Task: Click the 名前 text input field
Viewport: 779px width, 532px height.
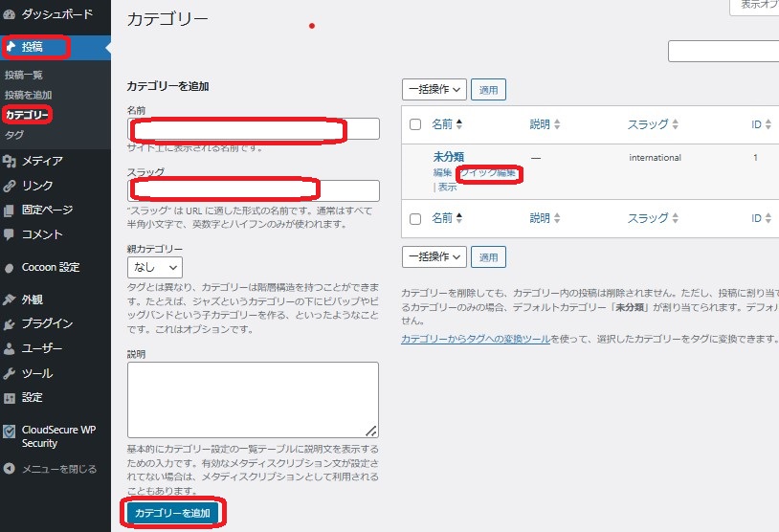Action: [254, 129]
